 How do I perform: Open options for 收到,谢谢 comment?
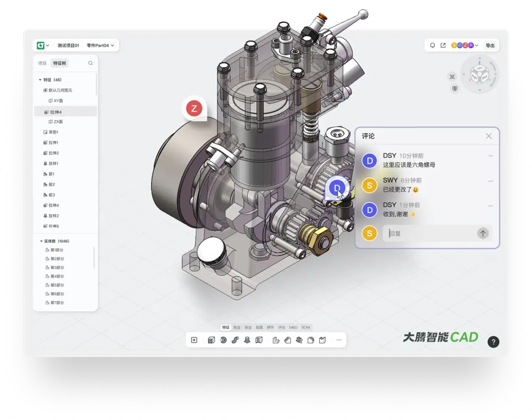tap(491, 206)
